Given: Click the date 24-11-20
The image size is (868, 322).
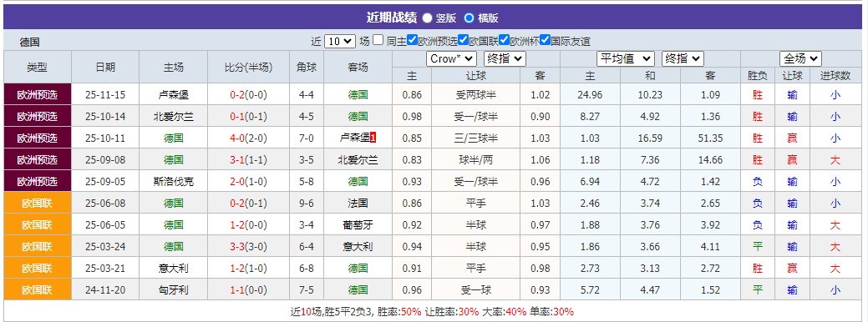Looking at the screenshot, I should coord(105,289).
